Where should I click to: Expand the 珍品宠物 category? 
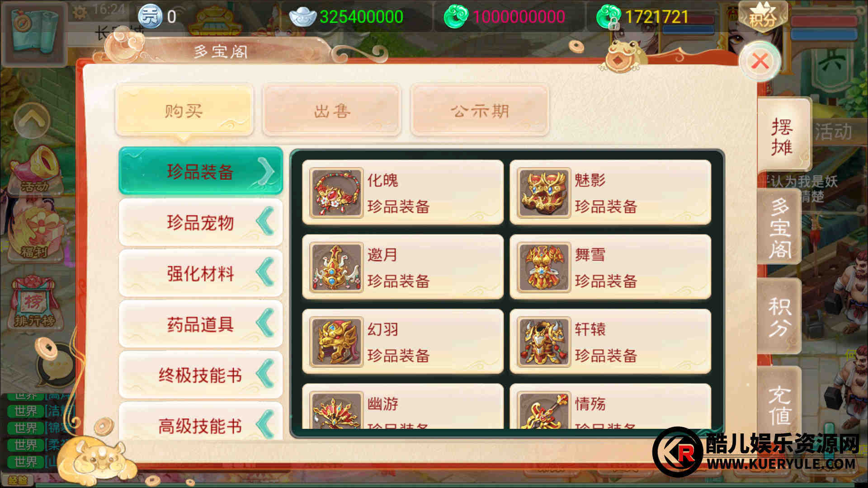coord(201,222)
